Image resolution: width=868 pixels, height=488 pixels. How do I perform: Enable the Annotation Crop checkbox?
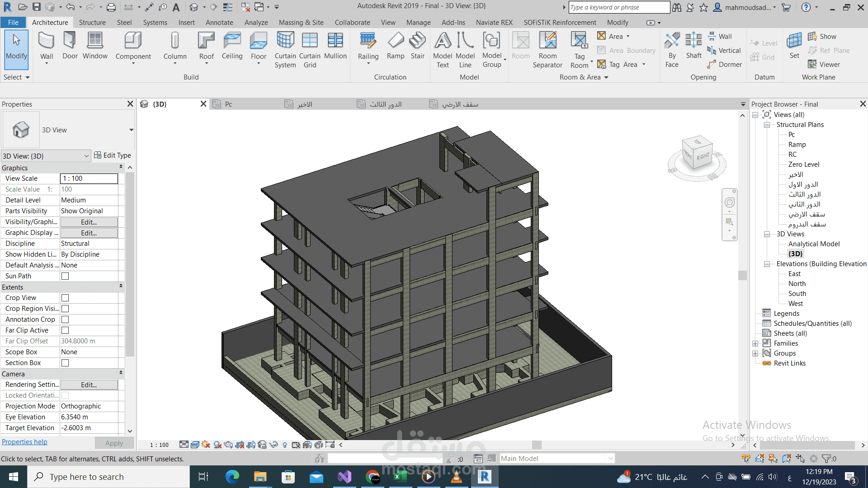(x=65, y=319)
